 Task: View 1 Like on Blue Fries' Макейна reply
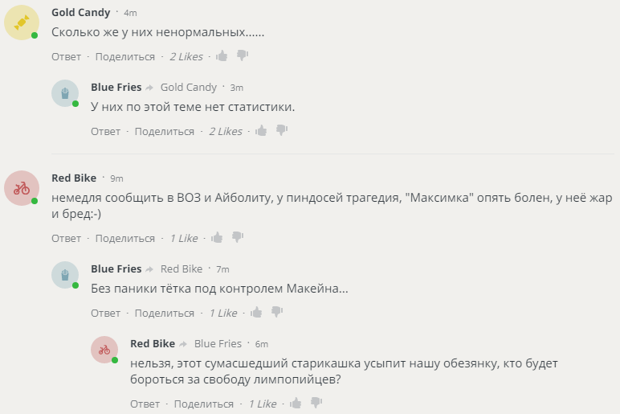coord(223,313)
